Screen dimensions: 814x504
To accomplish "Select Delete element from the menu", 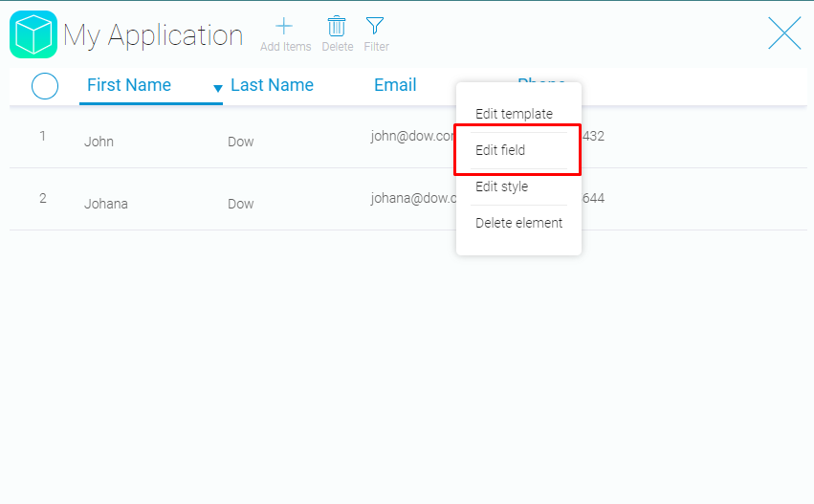I will (x=518, y=223).
